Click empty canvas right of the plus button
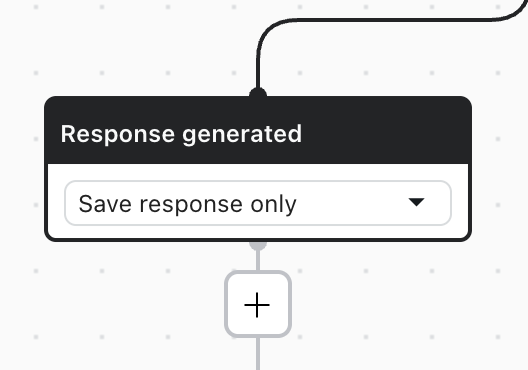 387,305
